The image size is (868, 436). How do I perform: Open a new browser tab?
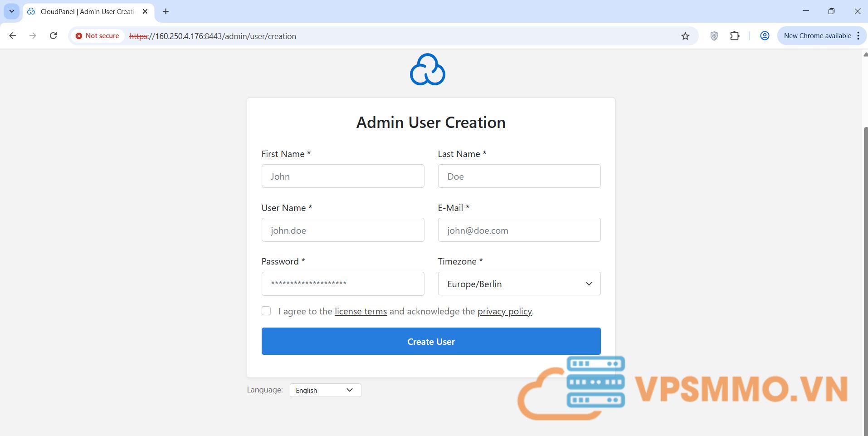point(166,12)
